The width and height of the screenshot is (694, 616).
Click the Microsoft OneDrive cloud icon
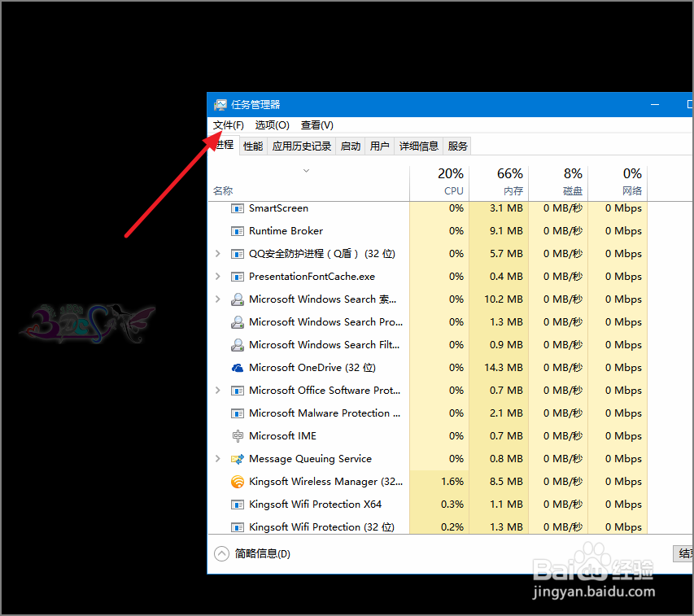[x=238, y=368]
